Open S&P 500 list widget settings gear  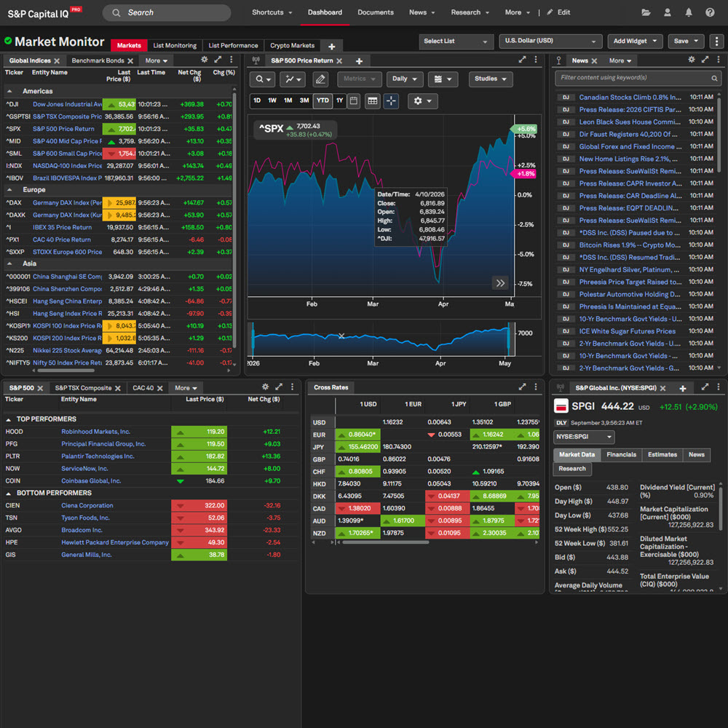point(265,387)
